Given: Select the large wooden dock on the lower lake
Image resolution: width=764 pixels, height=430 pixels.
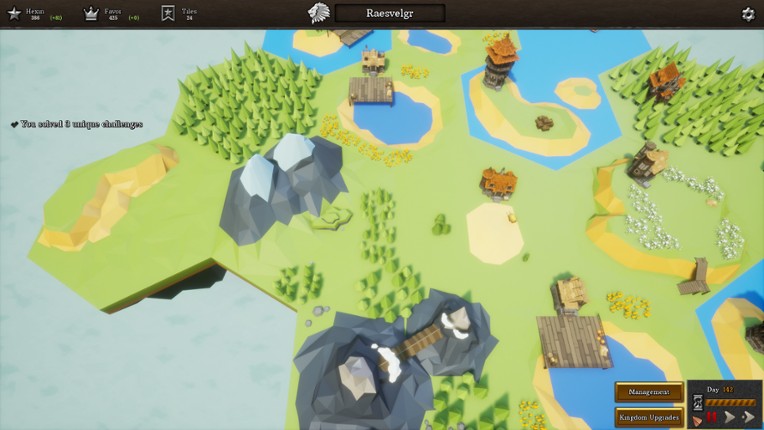Looking at the screenshot, I should pyautogui.click(x=573, y=341).
